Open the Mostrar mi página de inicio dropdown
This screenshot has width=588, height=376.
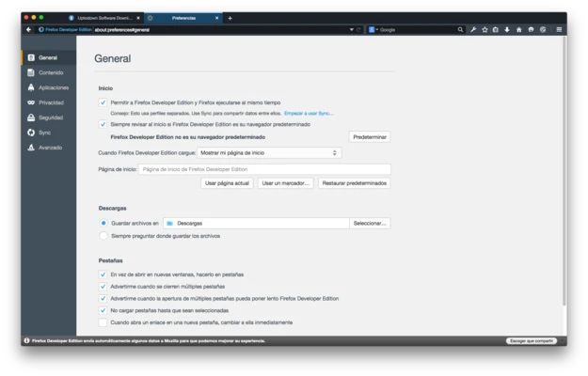269,153
